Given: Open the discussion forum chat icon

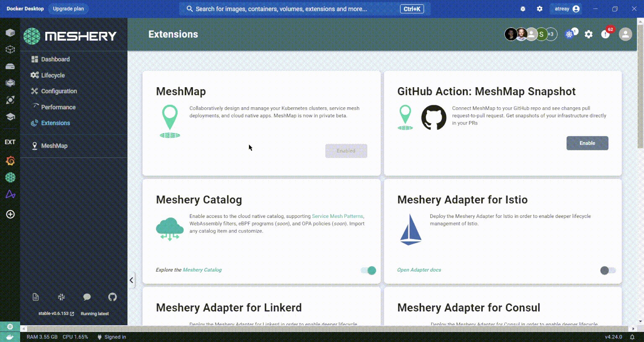Looking at the screenshot, I should pyautogui.click(x=87, y=297).
